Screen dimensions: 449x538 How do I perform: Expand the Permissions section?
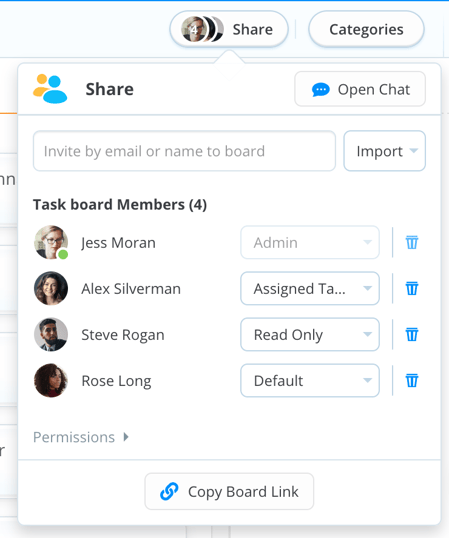click(81, 437)
